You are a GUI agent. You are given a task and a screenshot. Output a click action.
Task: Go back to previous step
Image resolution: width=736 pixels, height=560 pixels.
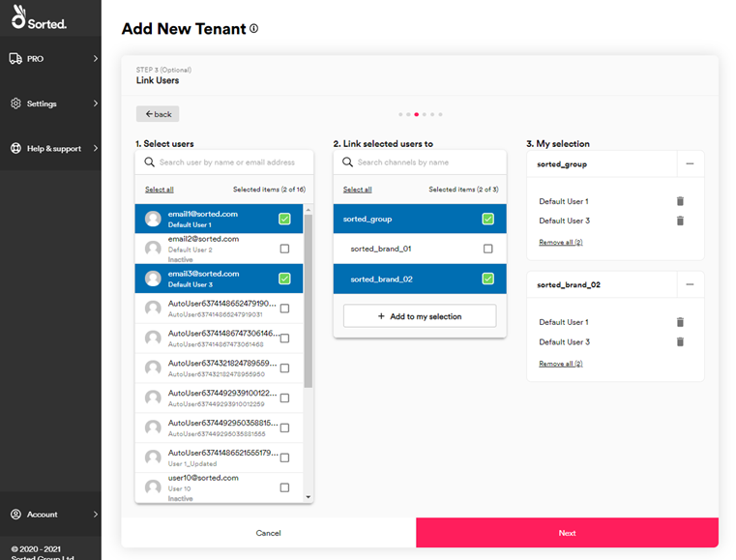(158, 114)
